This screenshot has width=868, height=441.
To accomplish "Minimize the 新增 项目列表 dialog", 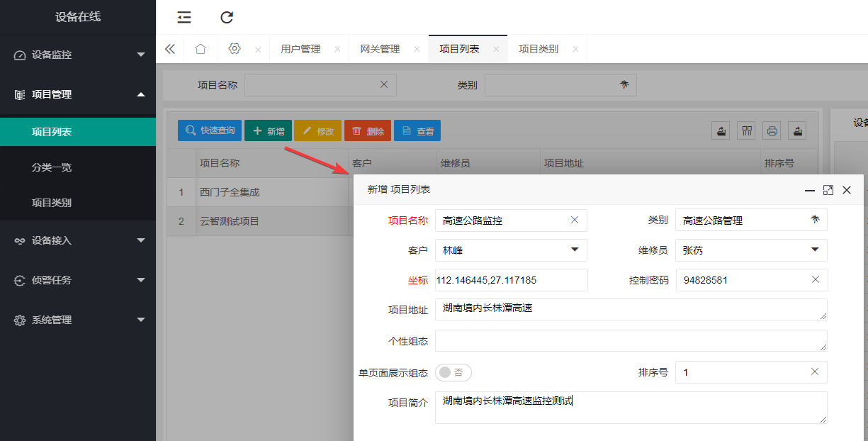I will point(810,190).
